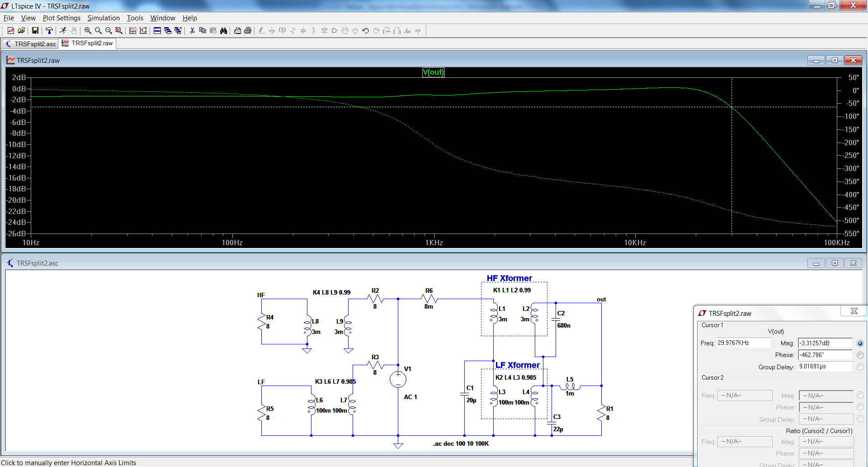868x467 pixels.
Task: Click the 'K3 L6 L7 0.985' directive text
Action: (x=335, y=381)
